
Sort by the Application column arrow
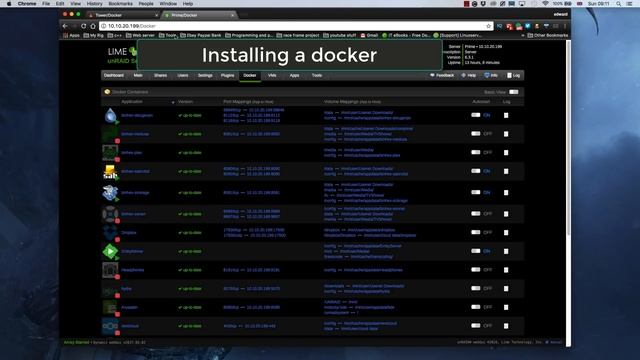tap(173, 102)
